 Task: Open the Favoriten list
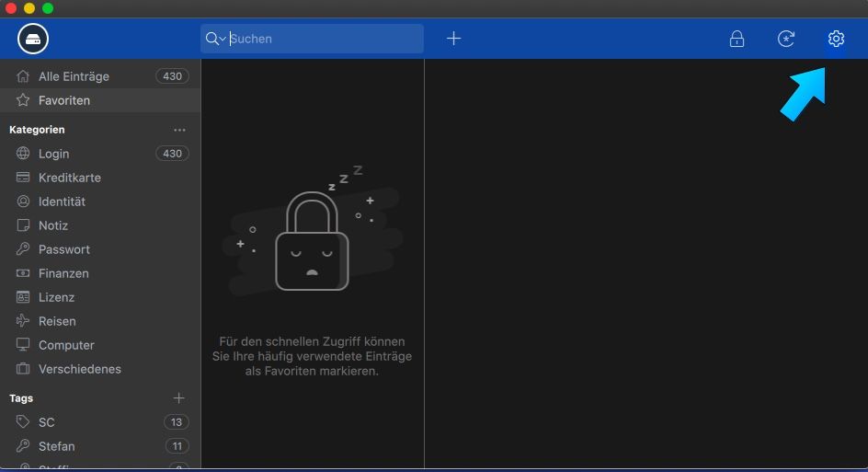click(x=64, y=100)
